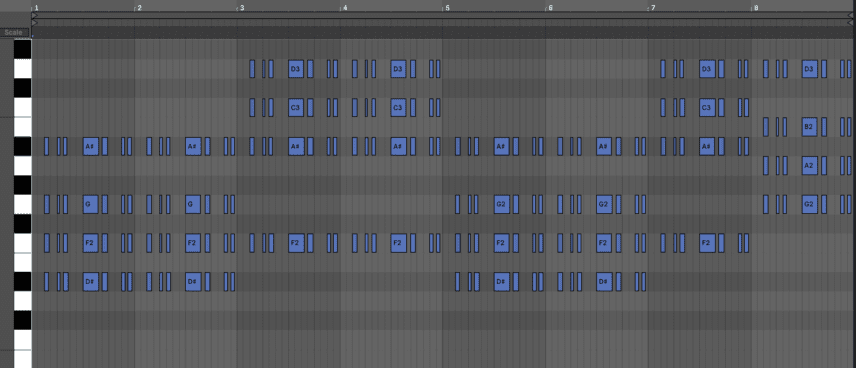The height and width of the screenshot is (368, 856).
Task: Select the D3 note in bar 3
Action: coord(296,69)
